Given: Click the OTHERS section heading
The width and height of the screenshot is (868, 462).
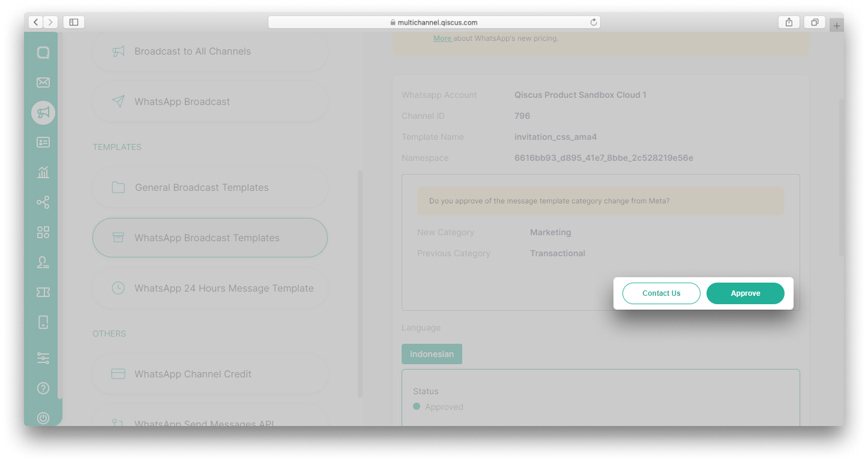Looking at the screenshot, I should (109, 334).
